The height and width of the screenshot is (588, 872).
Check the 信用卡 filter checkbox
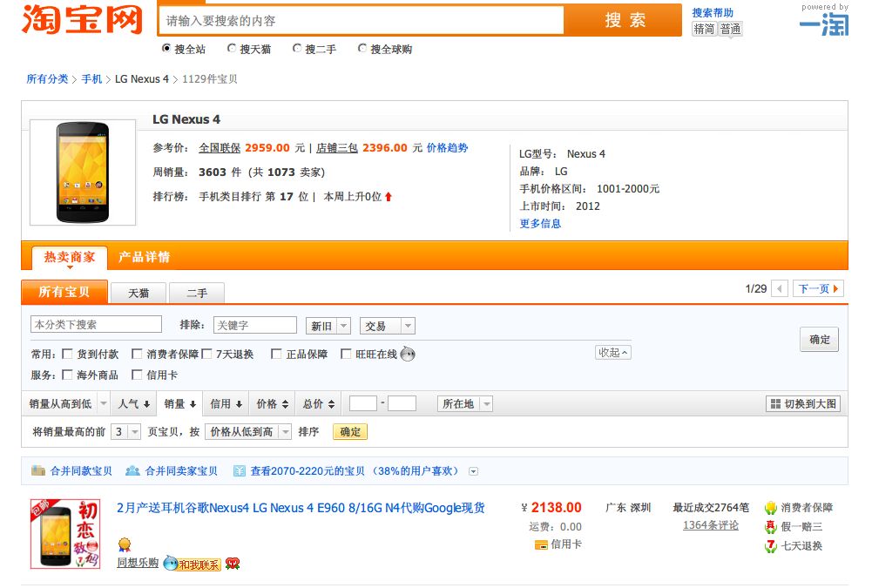click(x=137, y=375)
